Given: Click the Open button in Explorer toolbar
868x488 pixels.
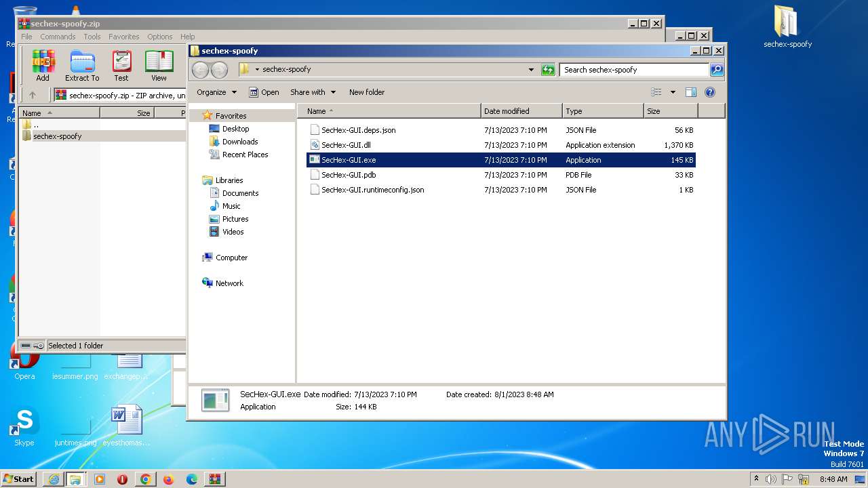Looking at the screenshot, I should pos(264,92).
